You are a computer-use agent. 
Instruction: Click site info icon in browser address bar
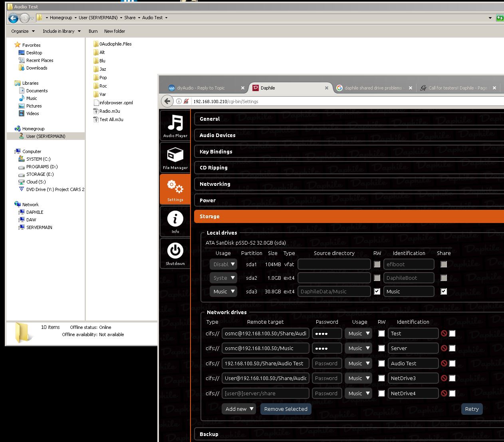point(179,101)
